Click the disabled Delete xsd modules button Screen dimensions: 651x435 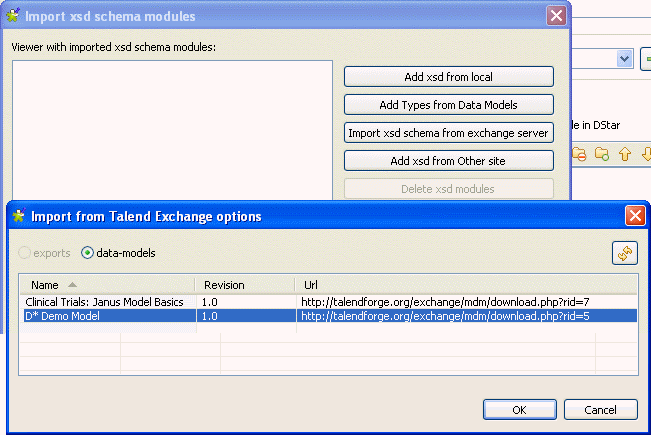(x=449, y=189)
